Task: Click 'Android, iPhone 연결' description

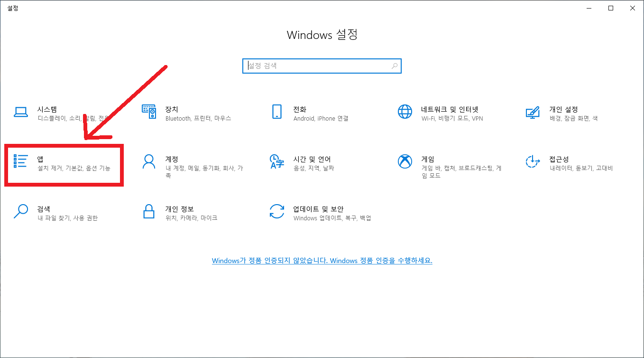Action: coord(321,118)
